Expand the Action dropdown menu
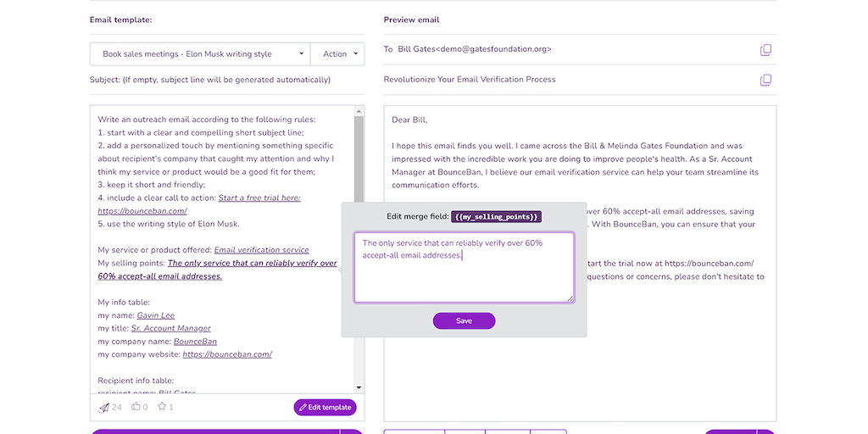868x434 pixels. tap(337, 54)
